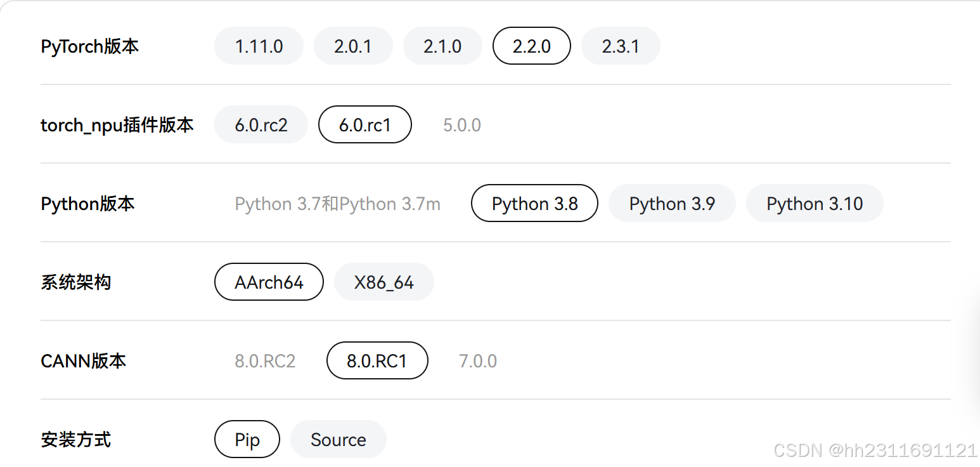Screen dimensions: 980x467
Task: Click the Python 3.7和Python 3.7m option
Action: click(337, 204)
